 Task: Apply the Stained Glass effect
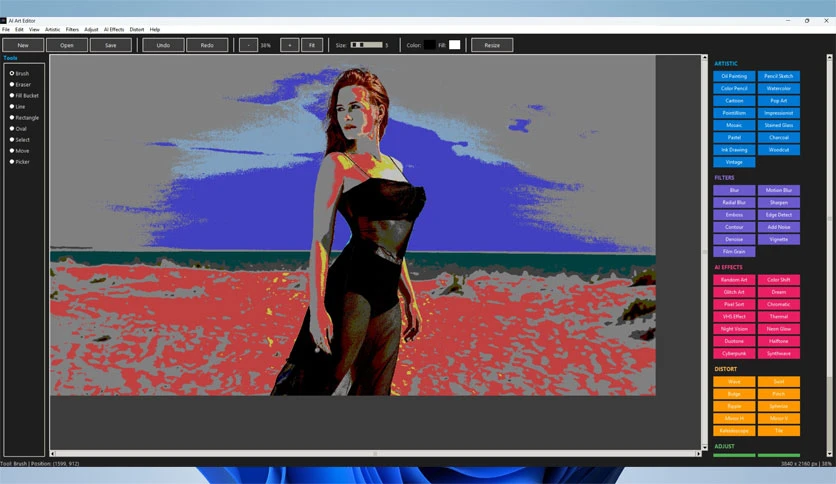pos(778,125)
